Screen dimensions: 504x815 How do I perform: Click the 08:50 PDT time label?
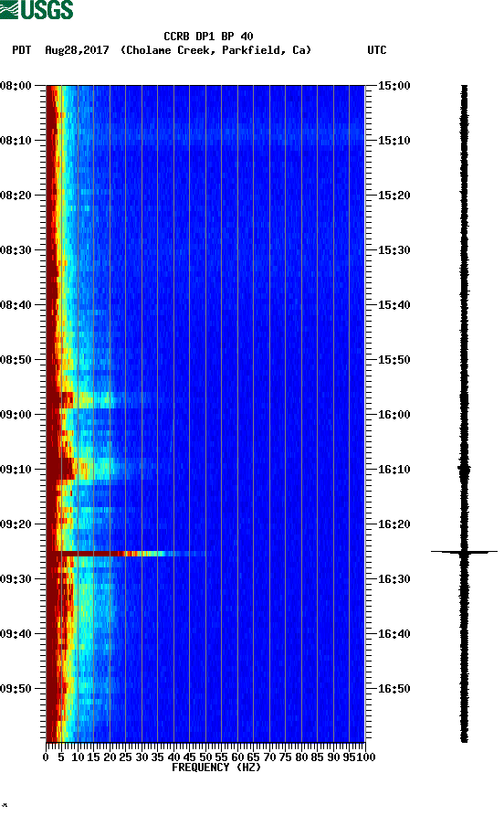click(16, 360)
